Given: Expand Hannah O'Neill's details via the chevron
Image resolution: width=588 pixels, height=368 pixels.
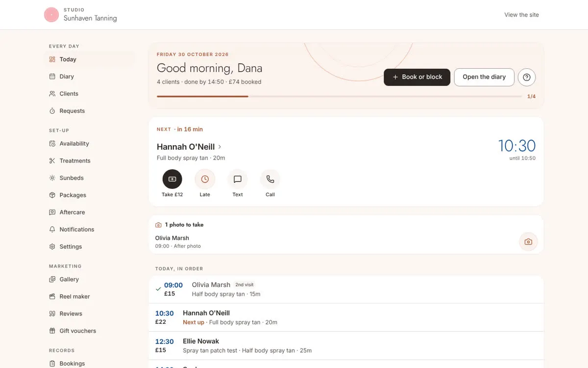Looking at the screenshot, I should [220, 147].
